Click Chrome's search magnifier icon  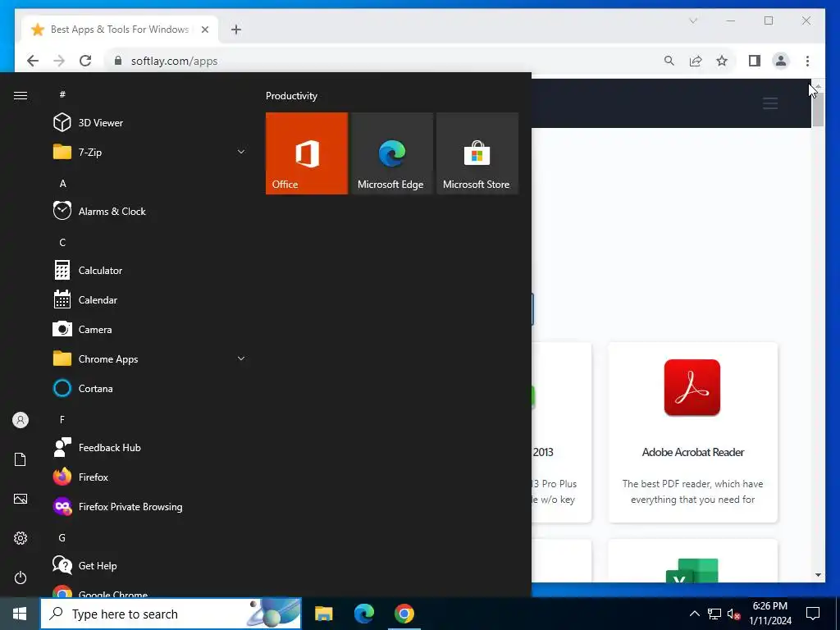tap(669, 61)
